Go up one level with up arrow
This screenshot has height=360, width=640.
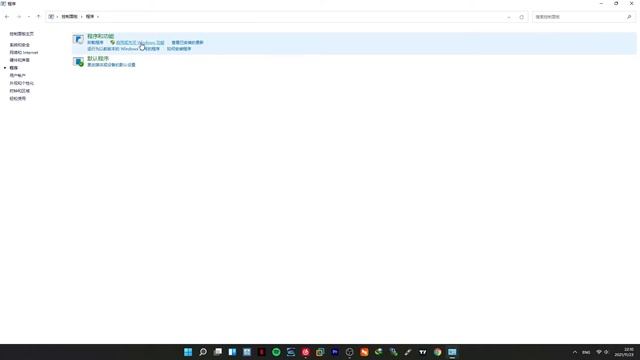point(38,17)
